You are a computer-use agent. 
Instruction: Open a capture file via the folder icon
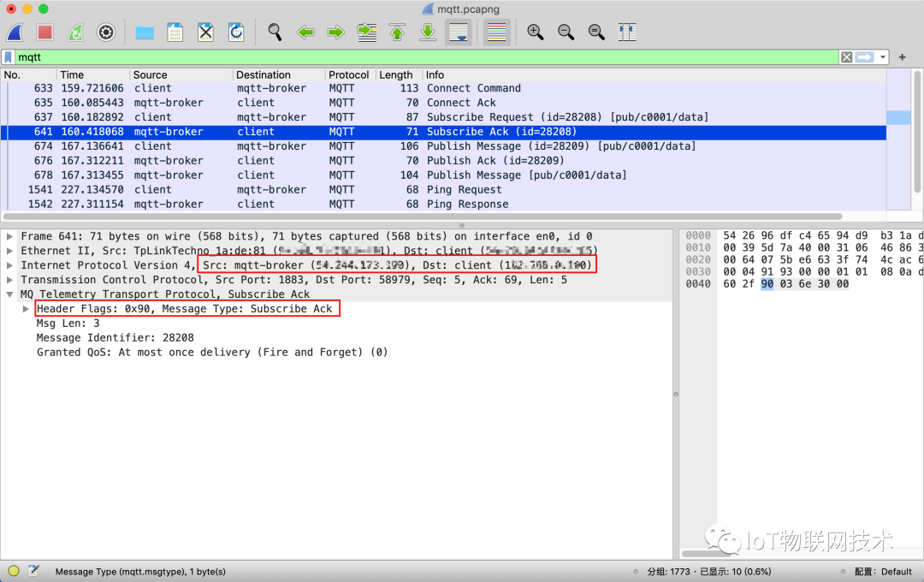[x=145, y=33]
